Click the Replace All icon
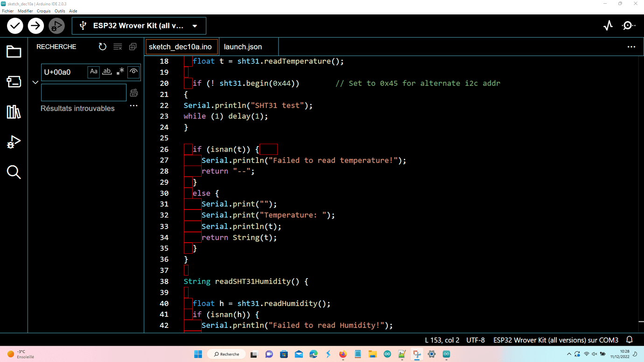 click(x=134, y=93)
